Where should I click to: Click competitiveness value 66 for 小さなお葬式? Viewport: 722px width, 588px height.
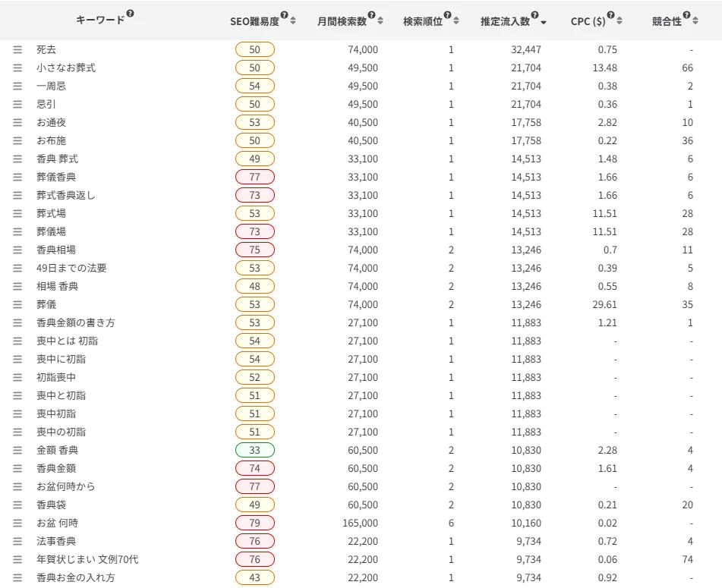coord(688,68)
